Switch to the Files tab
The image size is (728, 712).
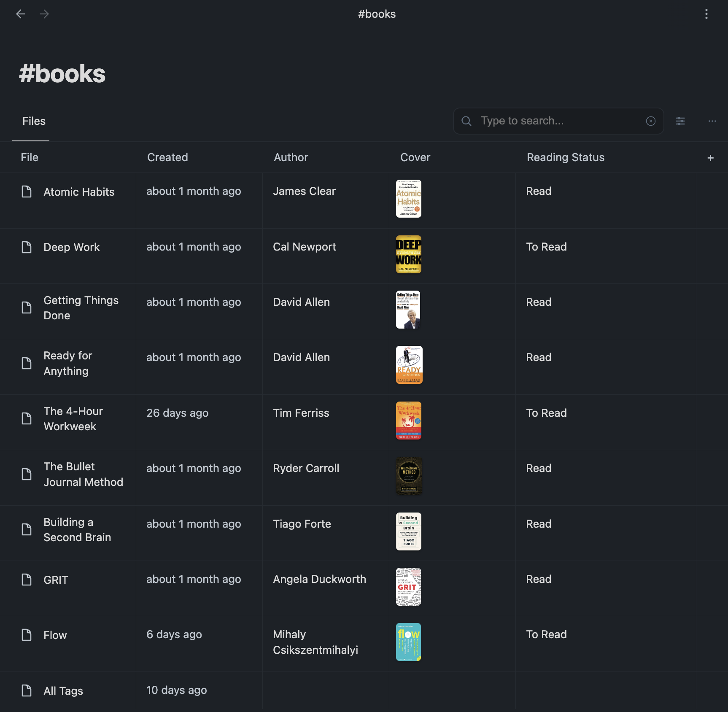(x=34, y=121)
